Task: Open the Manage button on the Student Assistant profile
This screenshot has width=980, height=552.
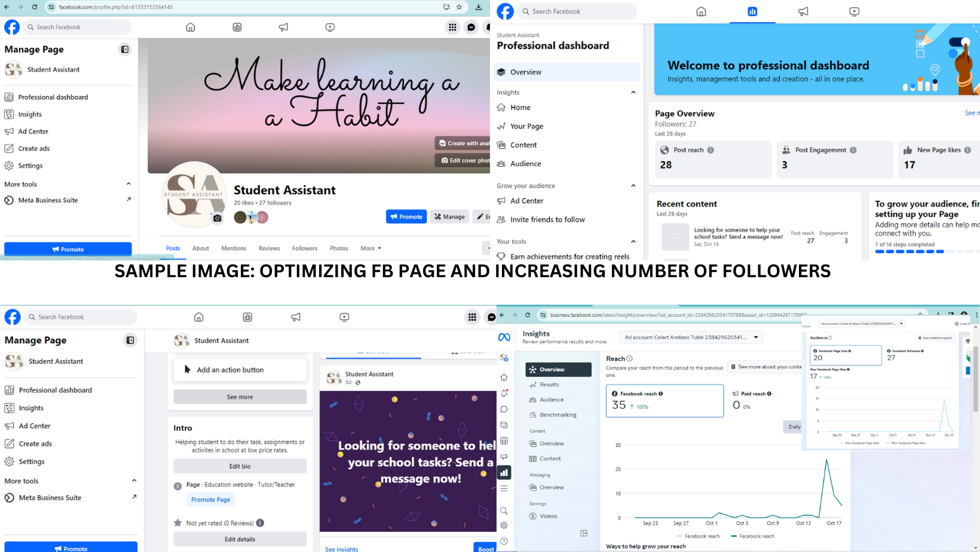Action: (449, 217)
